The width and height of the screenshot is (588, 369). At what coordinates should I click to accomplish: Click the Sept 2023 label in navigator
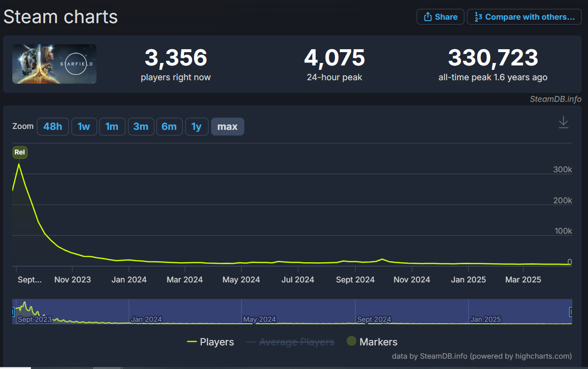[x=34, y=319]
